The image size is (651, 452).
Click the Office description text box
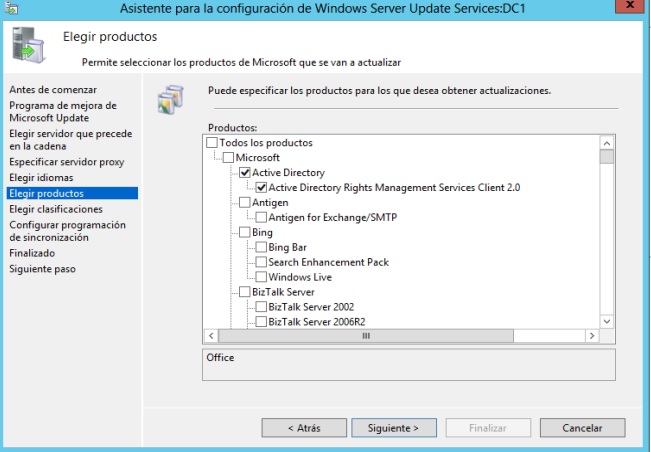409,365
